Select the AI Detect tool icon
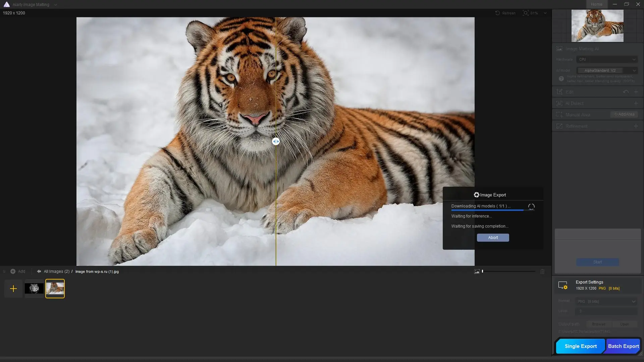Screen dimensions: 644x362 [x=559, y=103]
